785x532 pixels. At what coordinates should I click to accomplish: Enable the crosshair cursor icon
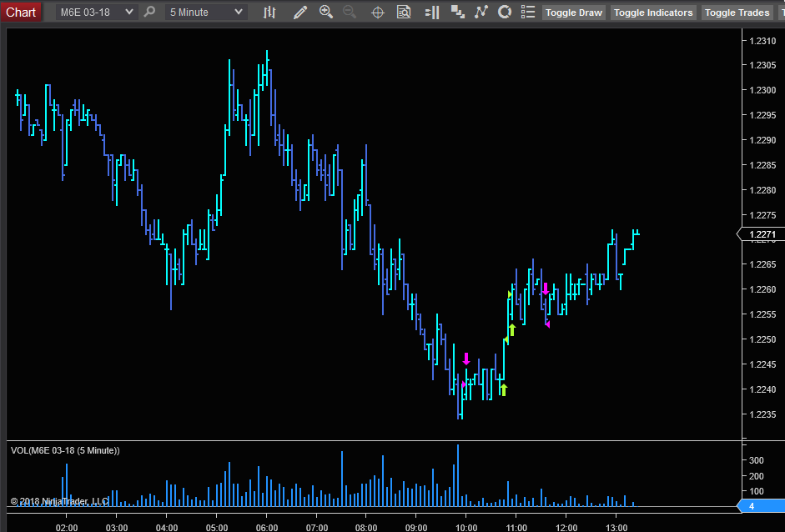click(378, 12)
